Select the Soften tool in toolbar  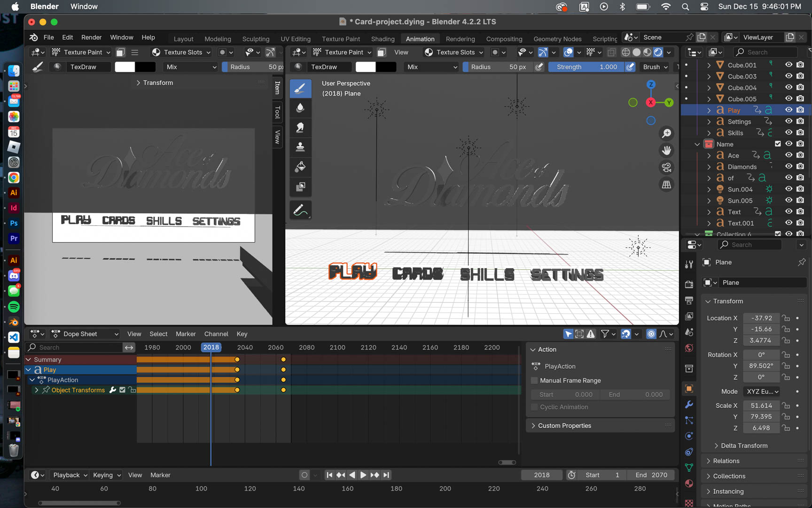coord(300,108)
